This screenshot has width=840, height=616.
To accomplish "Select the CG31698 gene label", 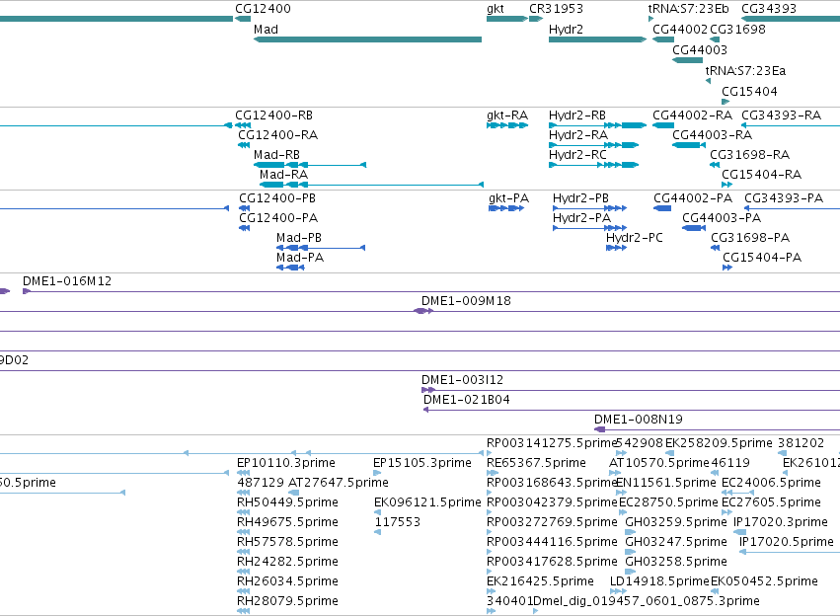I will pyautogui.click(x=737, y=30).
